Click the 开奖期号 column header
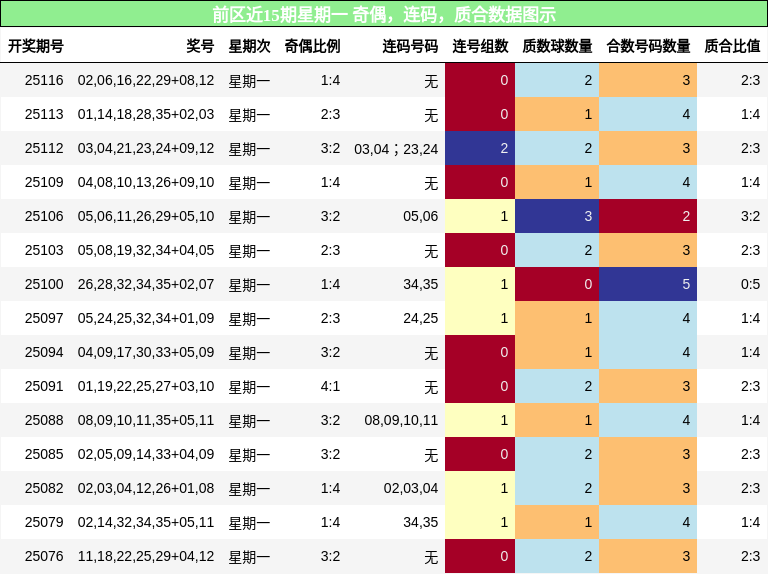The image size is (768, 574). coord(36,46)
